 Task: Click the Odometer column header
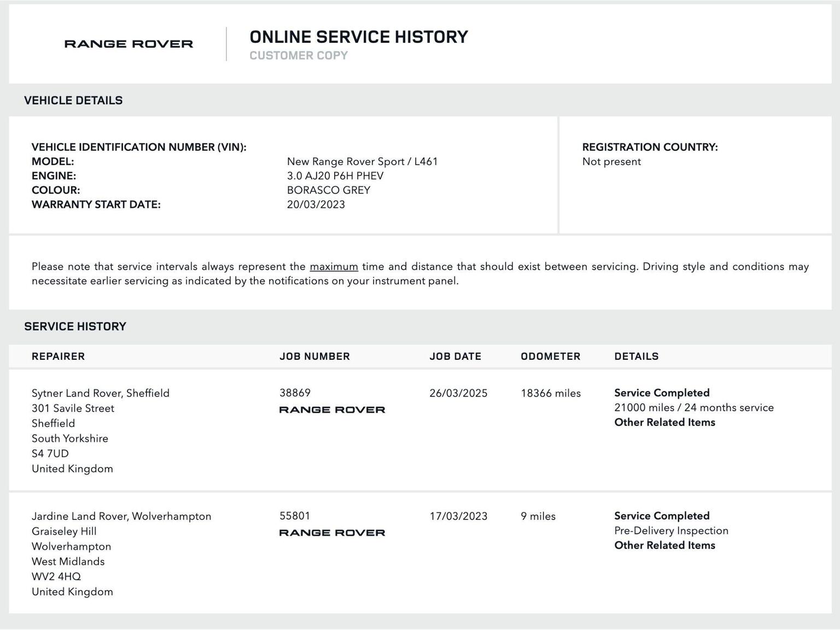click(550, 357)
